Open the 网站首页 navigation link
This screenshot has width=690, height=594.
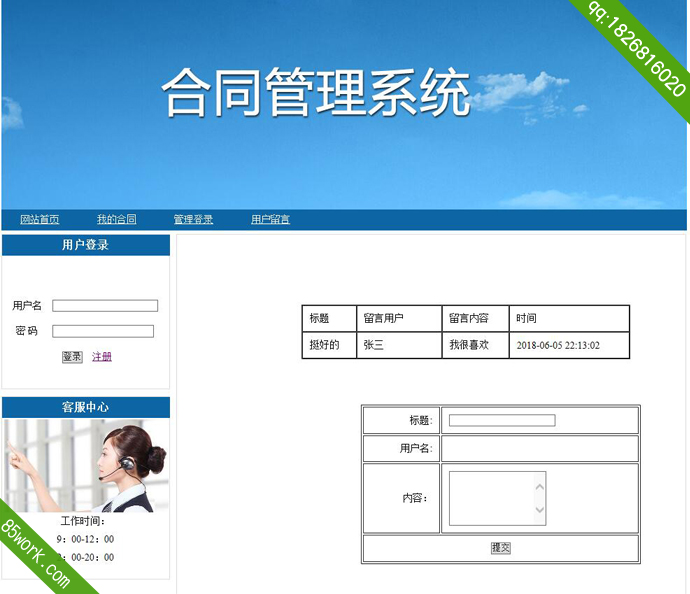point(40,219)
